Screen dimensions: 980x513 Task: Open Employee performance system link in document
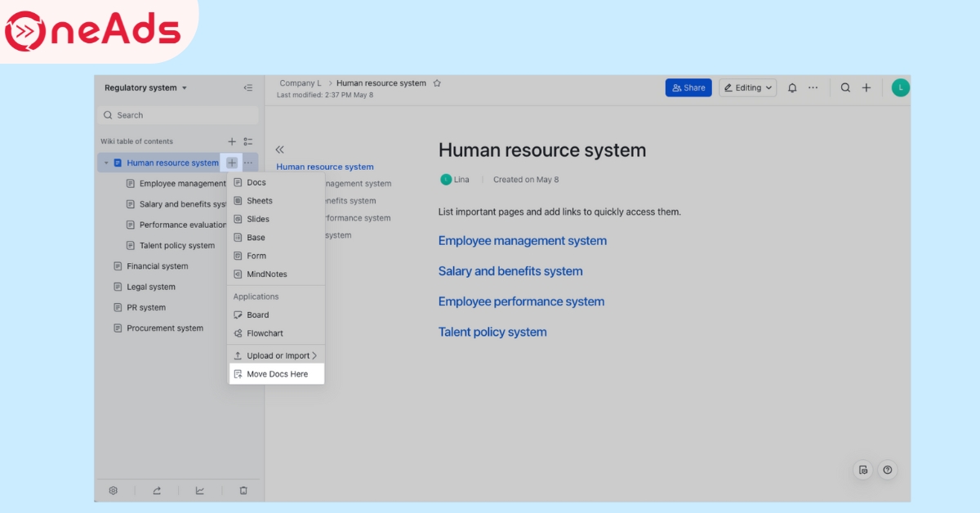[x=521, y=301]
